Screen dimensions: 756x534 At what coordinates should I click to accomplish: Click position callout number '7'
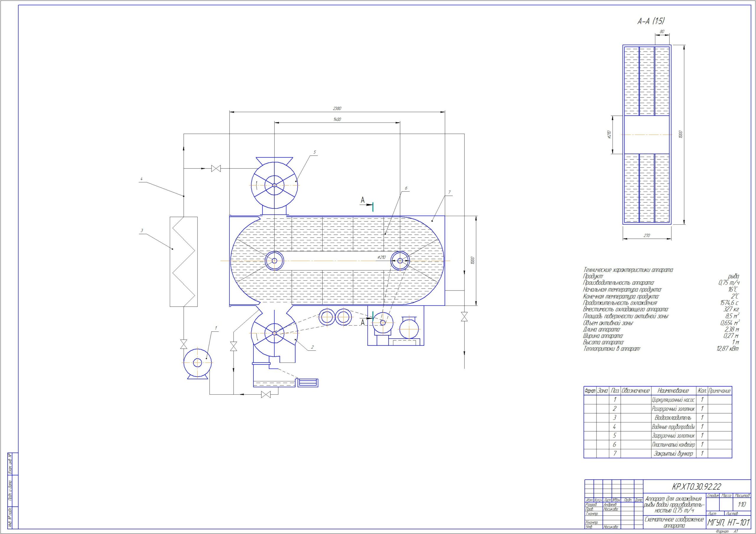point(449,192)
